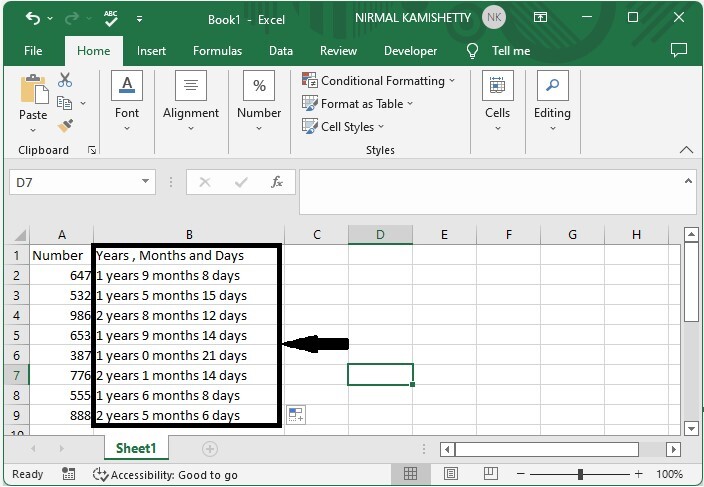Click horizontal scrollbar right arrow
Viewport: 704px width, 487px height.
pos(673,449)
